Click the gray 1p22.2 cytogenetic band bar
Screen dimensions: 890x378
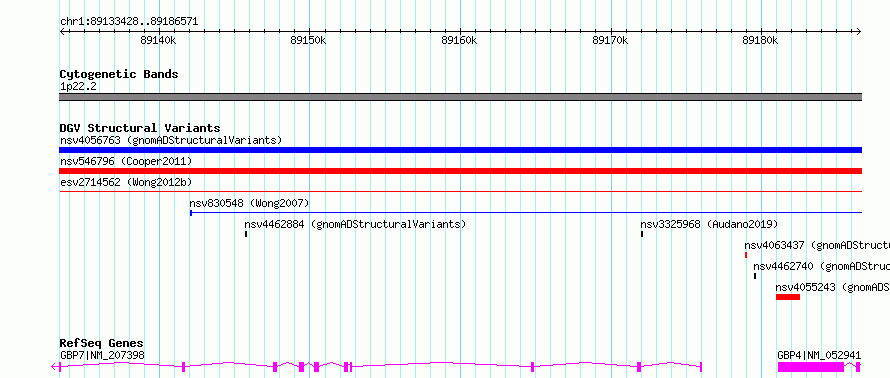pyautogui.click(x=460, y=96)
